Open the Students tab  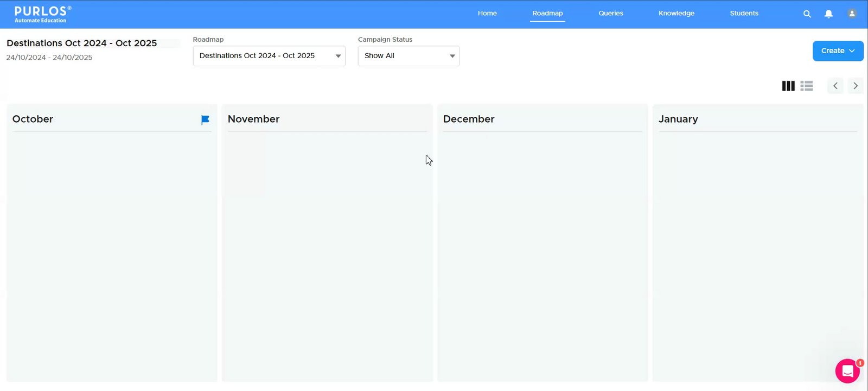744,14
